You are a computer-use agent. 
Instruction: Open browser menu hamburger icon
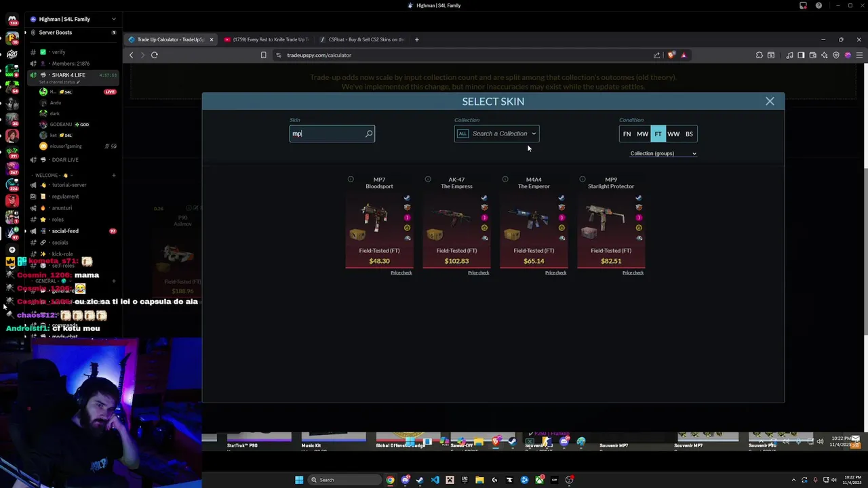pyautogui.click(x=859, y=55)
